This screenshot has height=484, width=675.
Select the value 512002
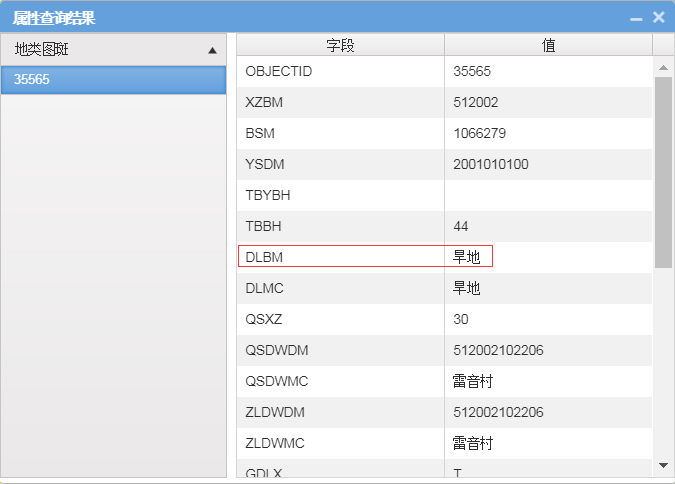click(x=548, y=102)
